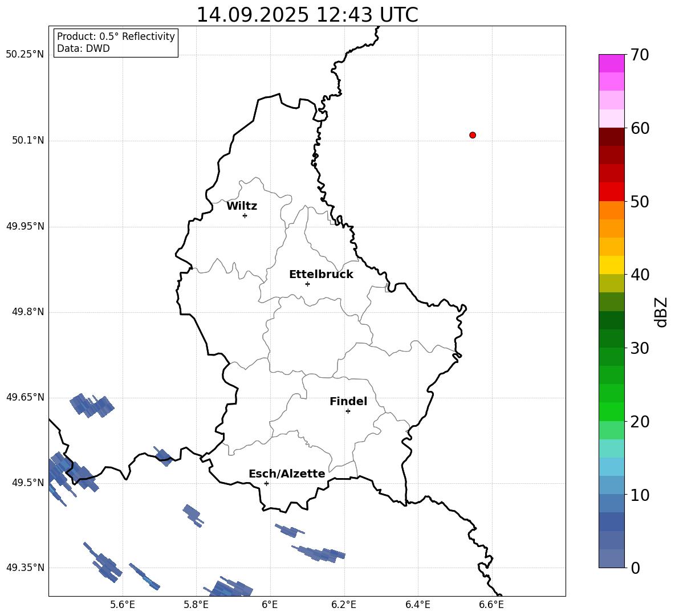The width and height of the screenshot is (675, 616).
Task: Click the 5.6°E longitude label
Action: (123, 605)
